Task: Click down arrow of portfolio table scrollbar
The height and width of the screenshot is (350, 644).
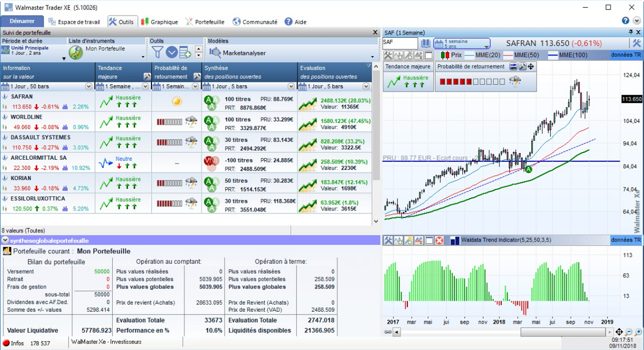Action: (375, 221)
